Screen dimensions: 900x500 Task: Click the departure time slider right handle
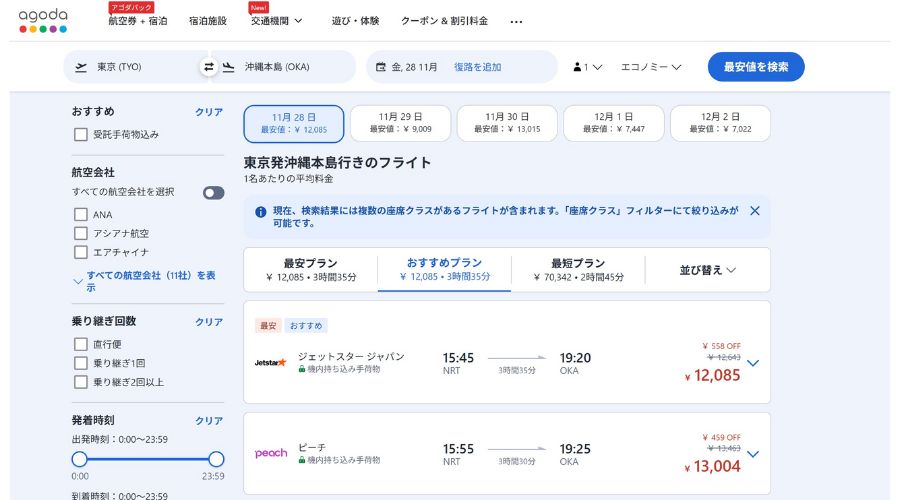point(216,459)
